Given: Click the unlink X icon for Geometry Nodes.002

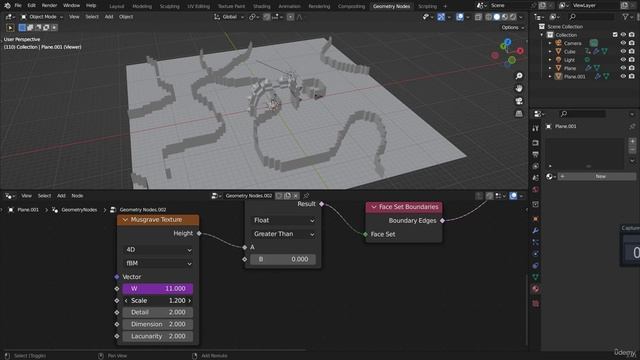Looking at the screenshot, I should tap(296, 196).
